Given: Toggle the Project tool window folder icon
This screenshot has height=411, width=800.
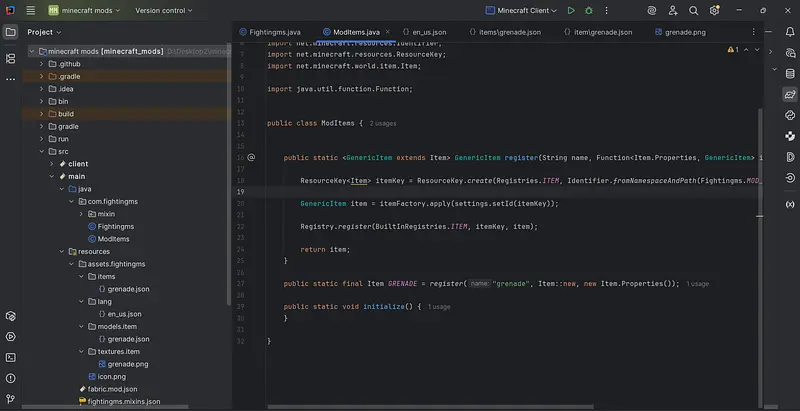Looking at the screenshot, I should (11, 32).
